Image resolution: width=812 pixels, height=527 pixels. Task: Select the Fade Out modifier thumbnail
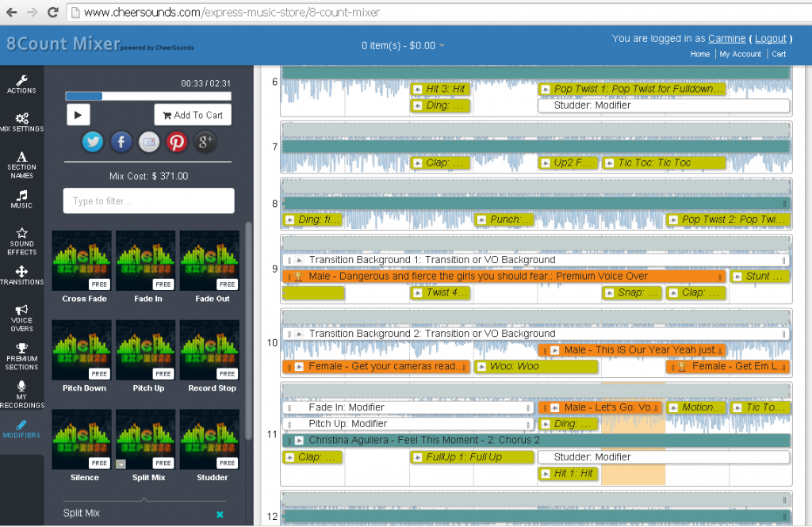point(209,261)
